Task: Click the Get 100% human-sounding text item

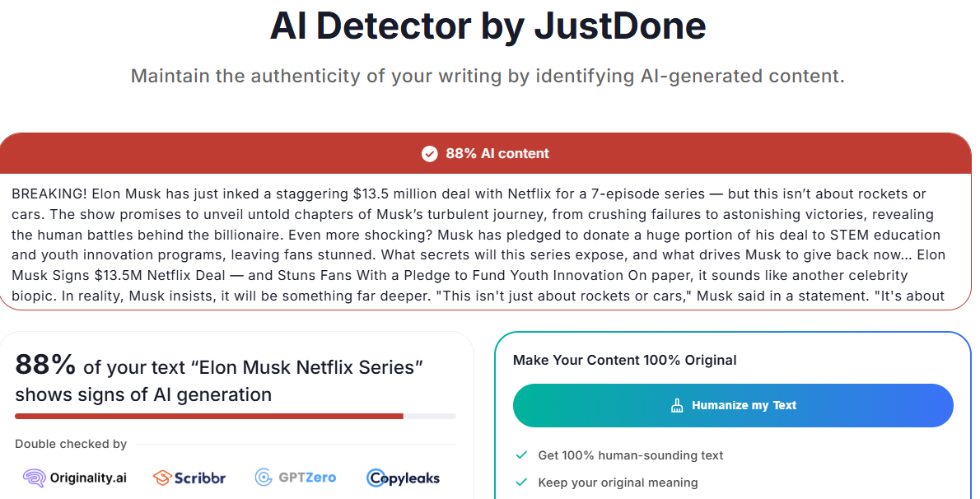Action: pos(631,455)
